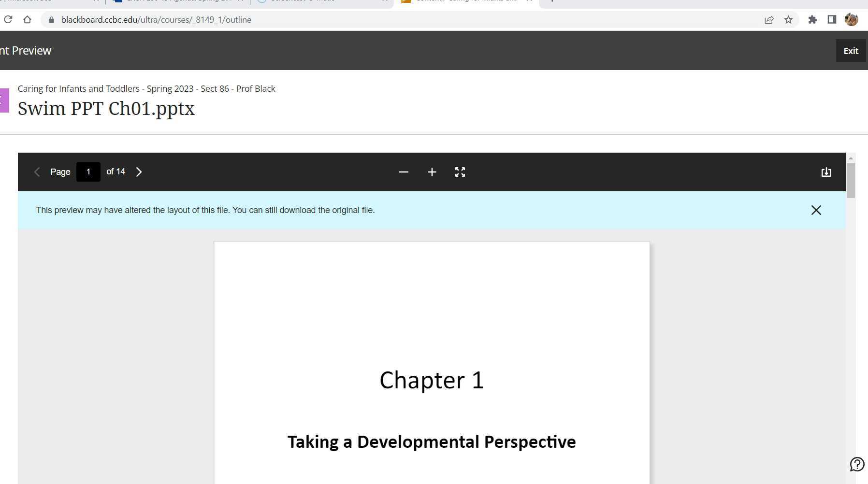Screen dimensions: 868x484
Task: Go to the next preview page
Action: pyautogui.click(x=139, y=171)
